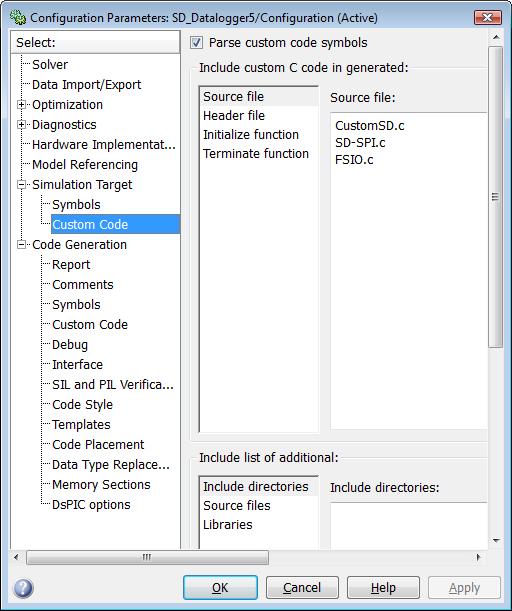Click vertical scrollbar down arrow
Image resolution: width=512 pixels, height=611 pixels.
coord(496,540)
